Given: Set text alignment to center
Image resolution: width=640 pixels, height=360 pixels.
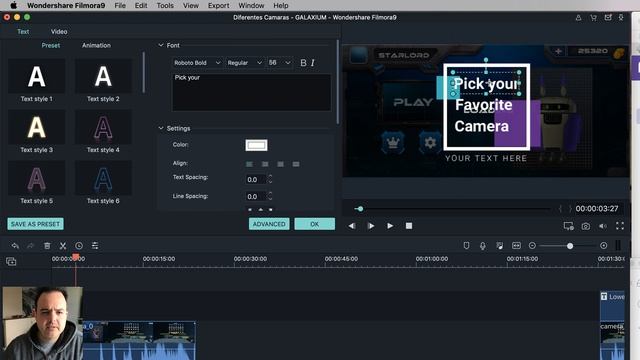Looking at the screenshot, I should click(x=265, y=164).
